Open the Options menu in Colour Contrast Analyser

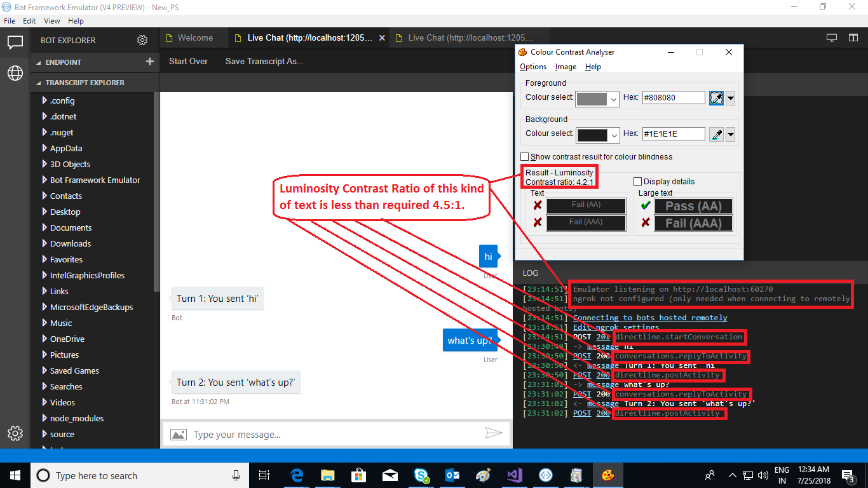532,66
